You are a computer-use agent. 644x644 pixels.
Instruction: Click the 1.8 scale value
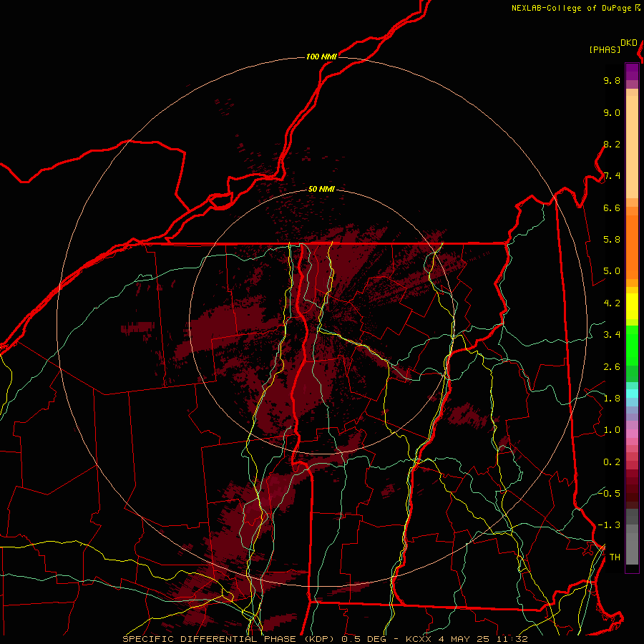click(612, 399)
